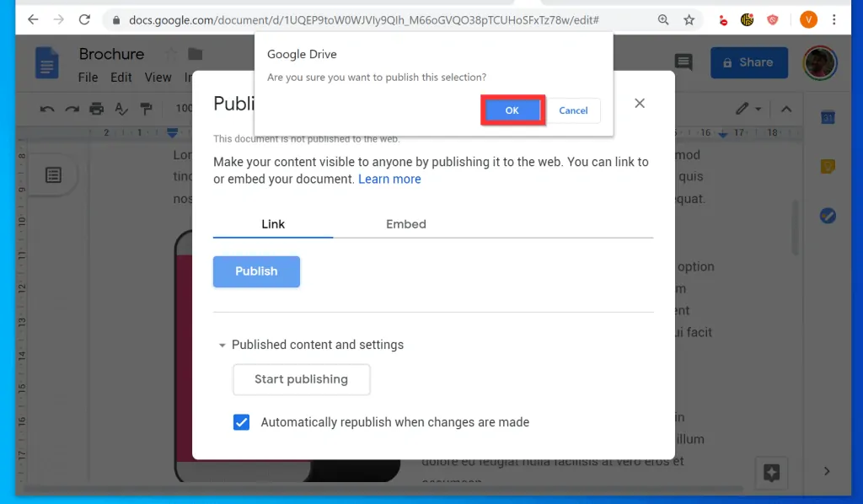863x504 pixels.
Task: Click the document outline icon in the margin
Action: coord(53,174)
